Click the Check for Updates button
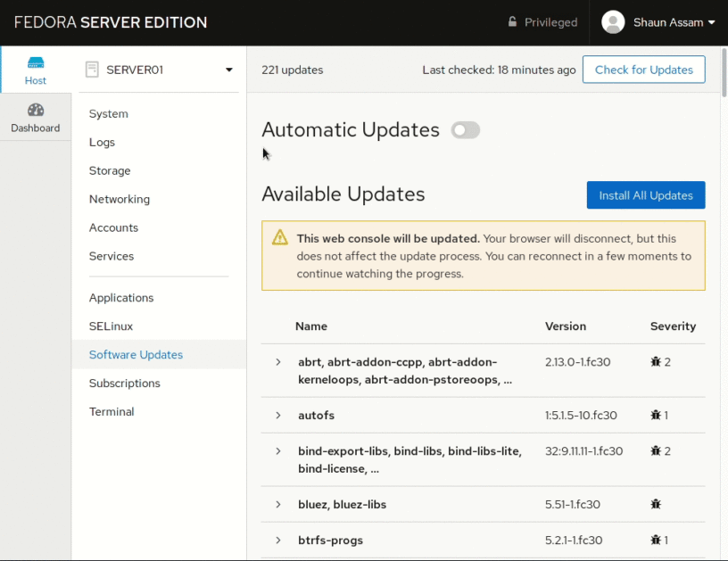 click(x=643, y=70)
